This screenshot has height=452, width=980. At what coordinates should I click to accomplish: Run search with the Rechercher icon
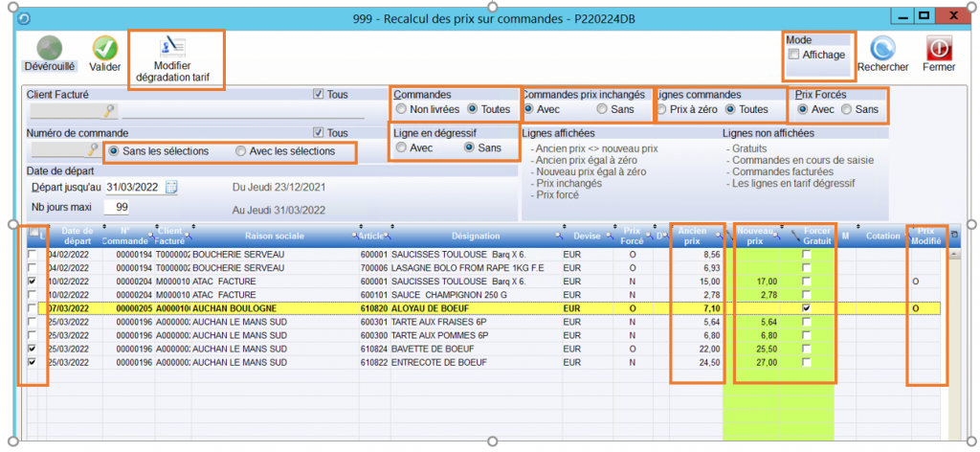point(882,47)
